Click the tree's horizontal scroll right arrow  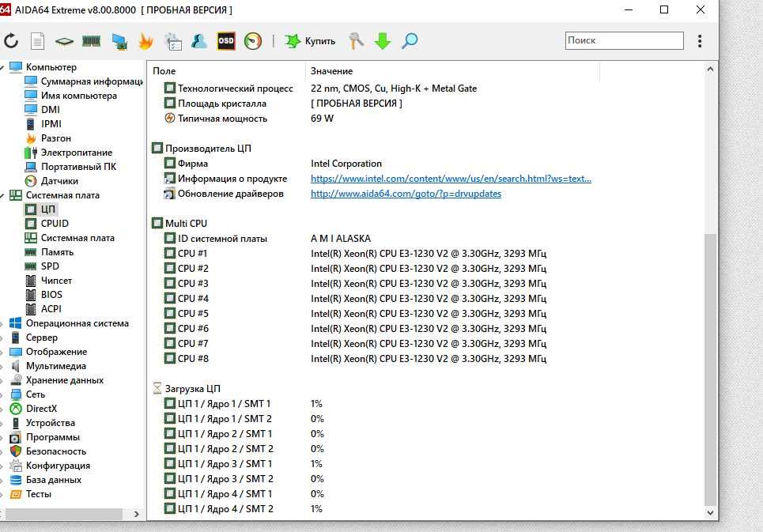(136, 514)
